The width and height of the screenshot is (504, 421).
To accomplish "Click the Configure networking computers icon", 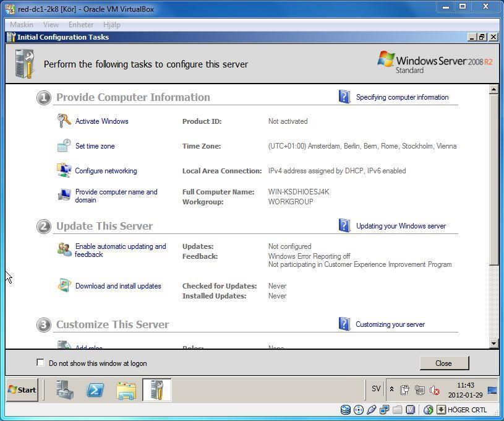I will pyautogui.click(x=64, y=170).
